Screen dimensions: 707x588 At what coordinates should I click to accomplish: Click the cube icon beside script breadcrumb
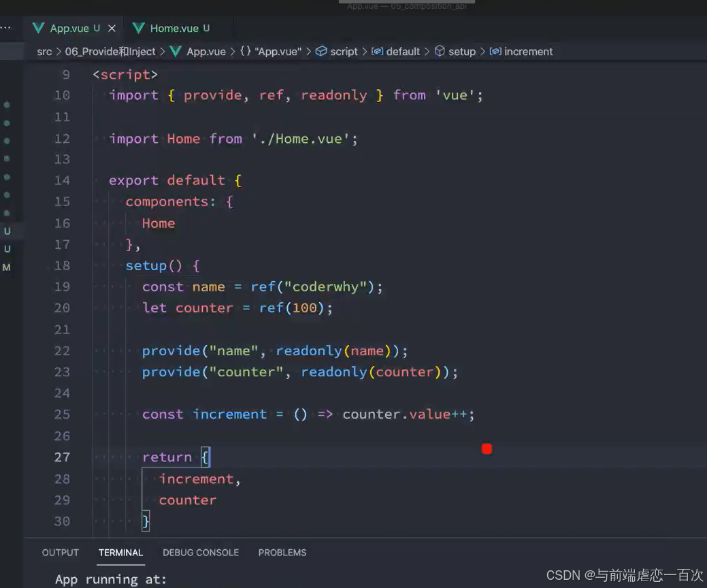321,52
